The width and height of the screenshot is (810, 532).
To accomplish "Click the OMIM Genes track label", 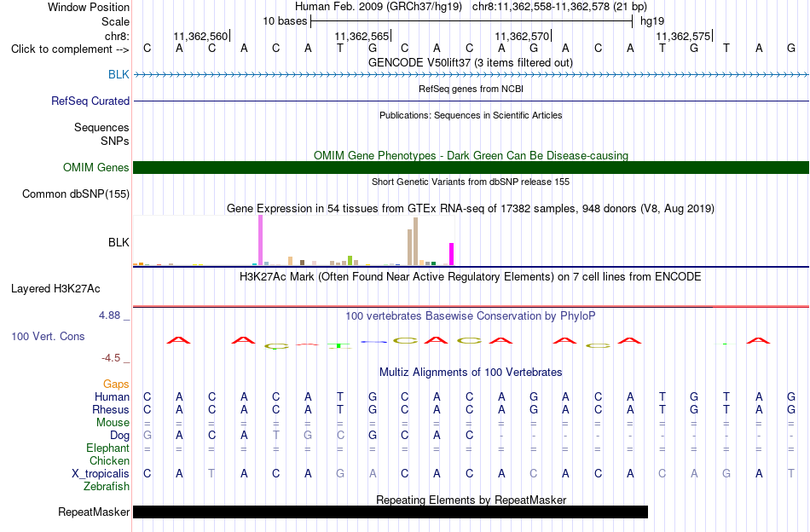I will [95, 167].
